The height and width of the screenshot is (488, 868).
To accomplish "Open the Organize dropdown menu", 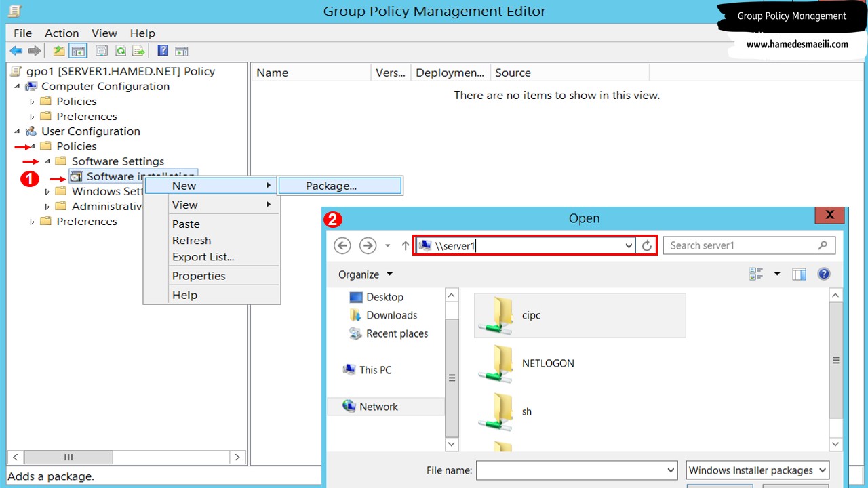I will pyautogui.click(x=366, y=274).
